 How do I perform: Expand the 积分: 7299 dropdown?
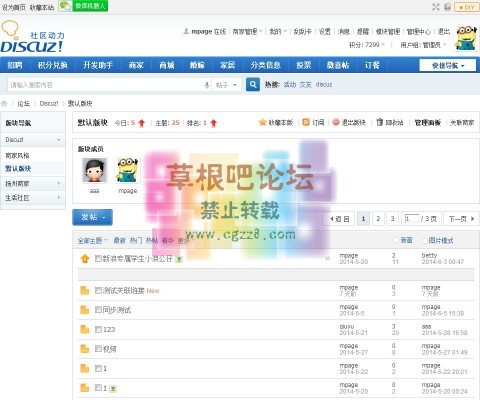tap(367, 44)
